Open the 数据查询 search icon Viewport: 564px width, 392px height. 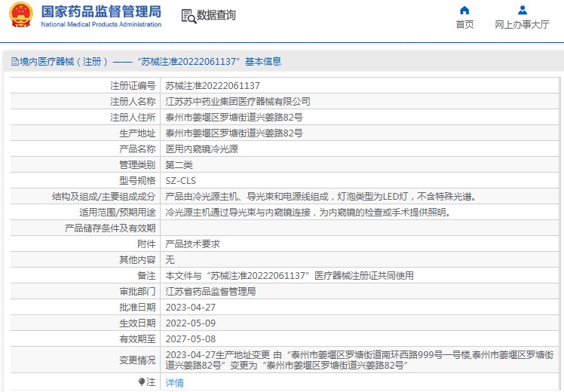point(189,16)
